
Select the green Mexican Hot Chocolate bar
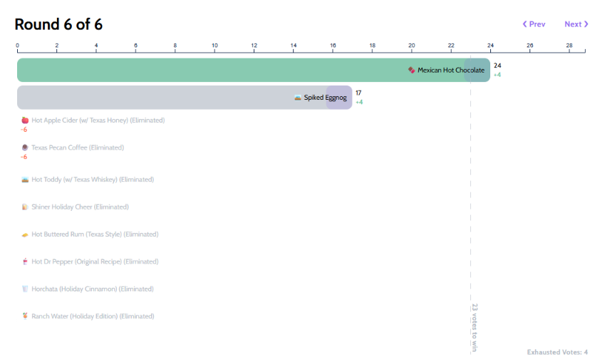(x=254, y=71)
